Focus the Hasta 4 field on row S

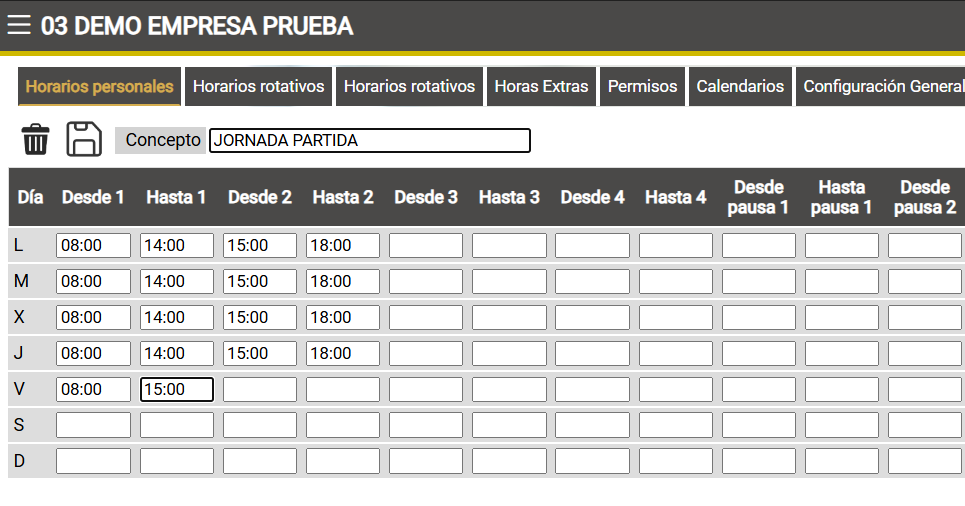(676, 425)
